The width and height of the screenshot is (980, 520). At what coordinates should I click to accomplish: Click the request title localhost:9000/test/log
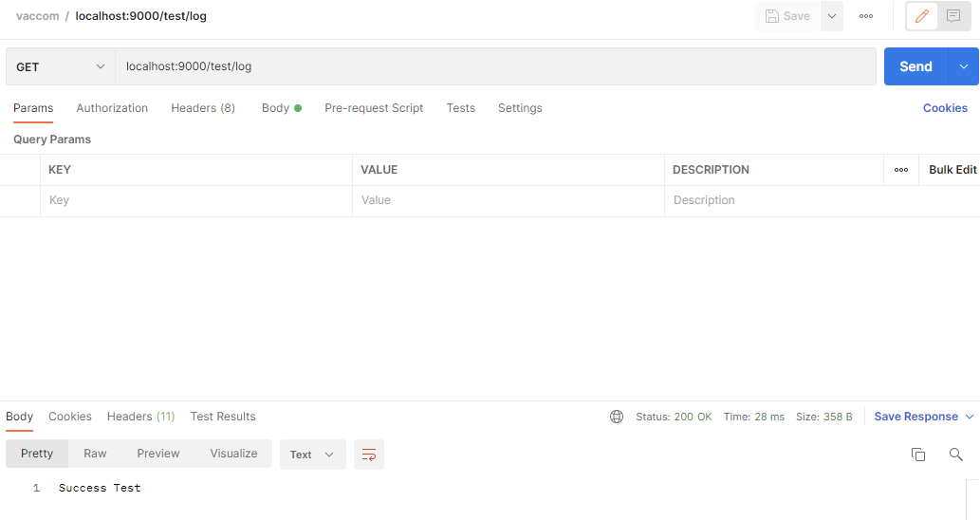[140, 16]
